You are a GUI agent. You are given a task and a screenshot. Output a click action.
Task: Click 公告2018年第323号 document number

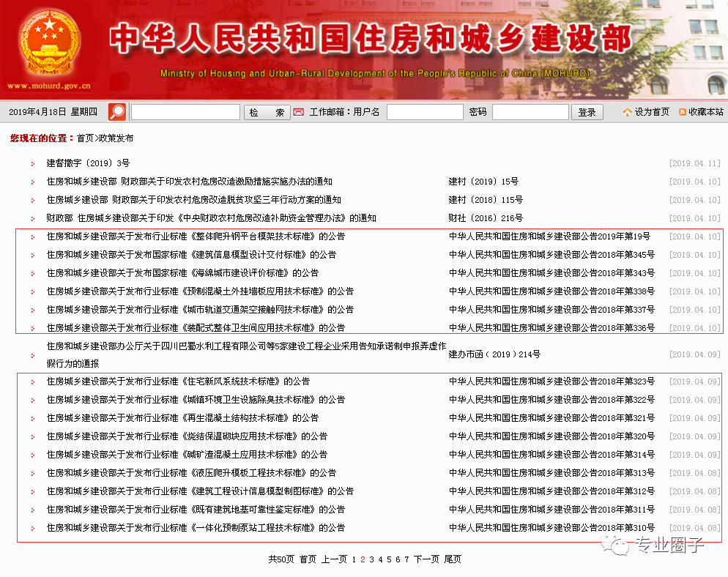551,381
